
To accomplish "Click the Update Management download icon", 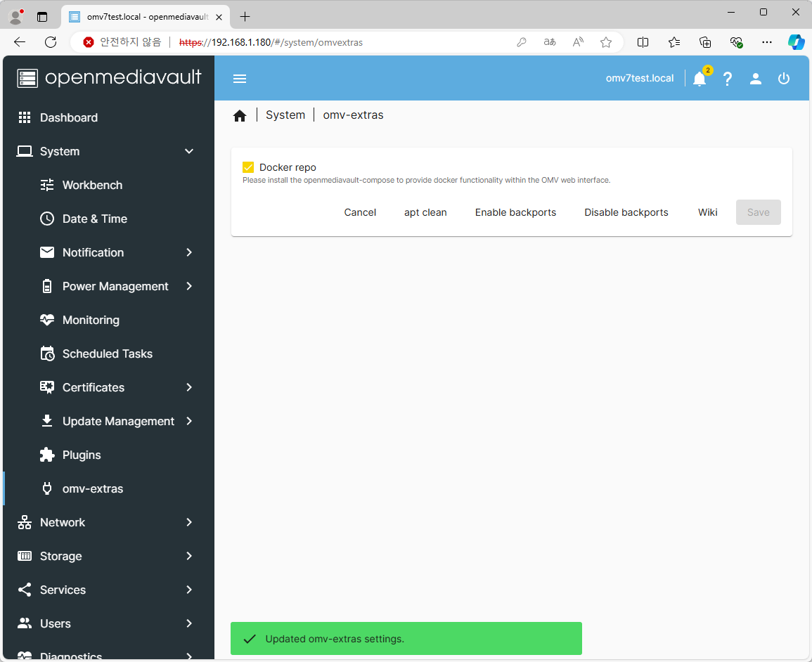I will click(47, 421).
